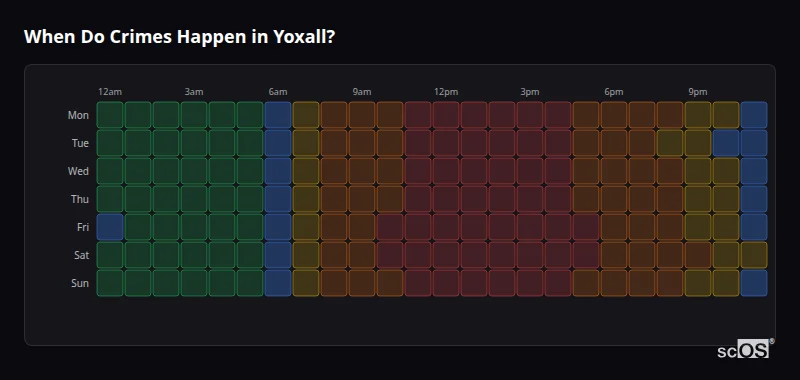
Task: Click the 9pm hour label
Action: click(698, 92)
